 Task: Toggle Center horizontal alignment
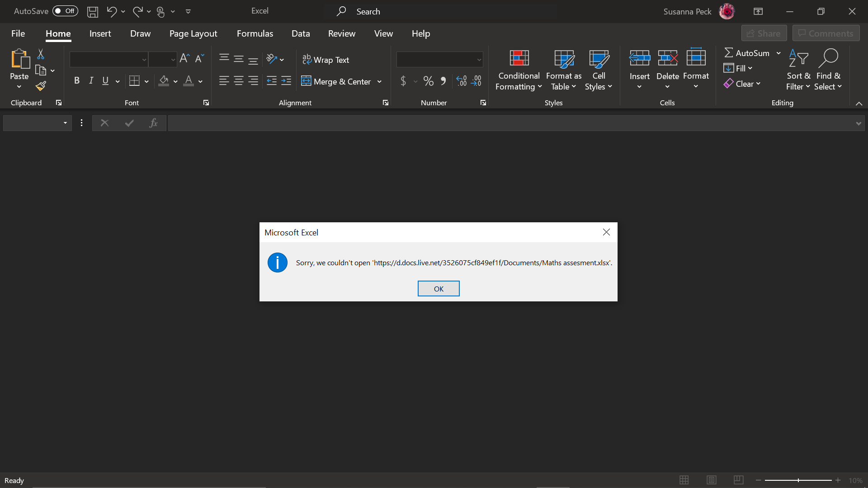[x=239, y=81]
